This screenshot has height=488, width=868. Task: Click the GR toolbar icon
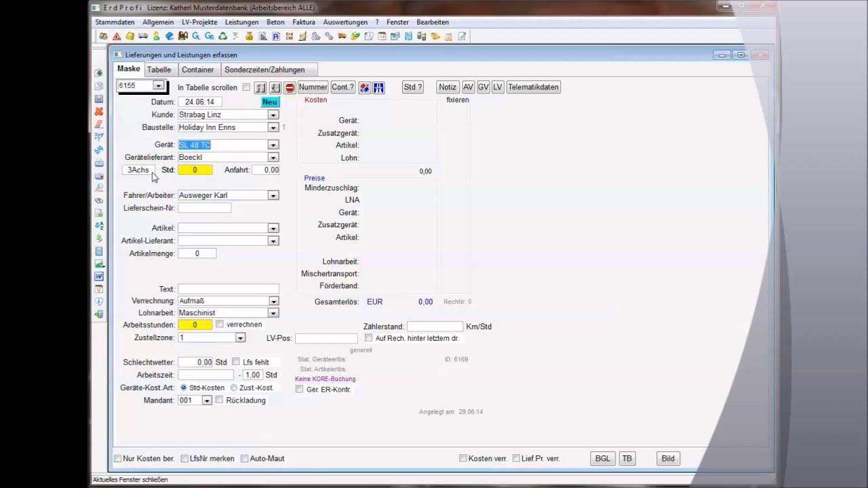click(209, 36)
